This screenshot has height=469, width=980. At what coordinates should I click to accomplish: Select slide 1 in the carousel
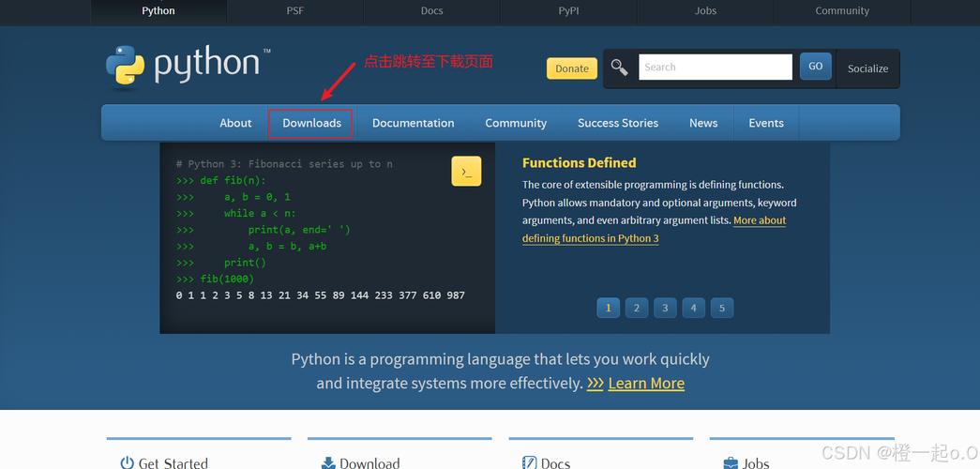pos(608,308)
